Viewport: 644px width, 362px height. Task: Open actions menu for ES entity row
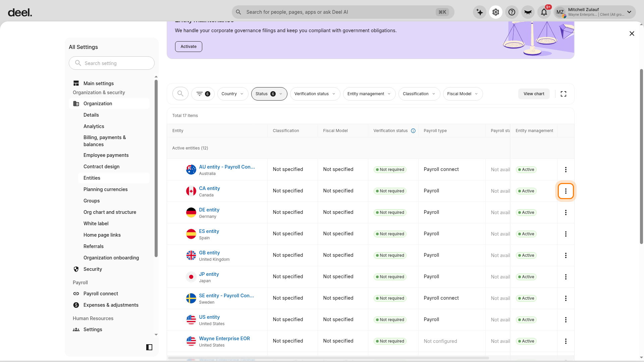coord(566,234)
